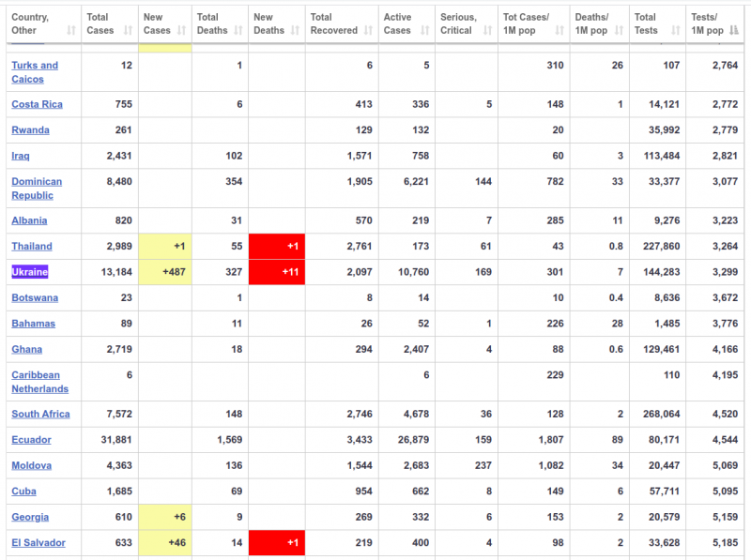
Task: Click the Tot Cases/1M pop sort icon
Action: 559,31
